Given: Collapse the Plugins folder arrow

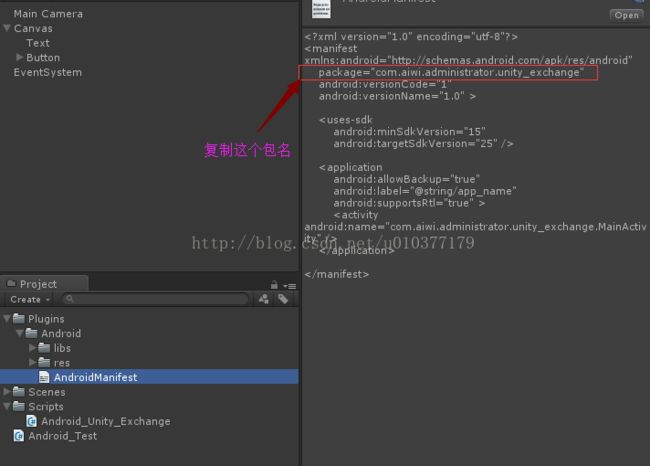Looking at the screenshot, I should click(7, 318).
